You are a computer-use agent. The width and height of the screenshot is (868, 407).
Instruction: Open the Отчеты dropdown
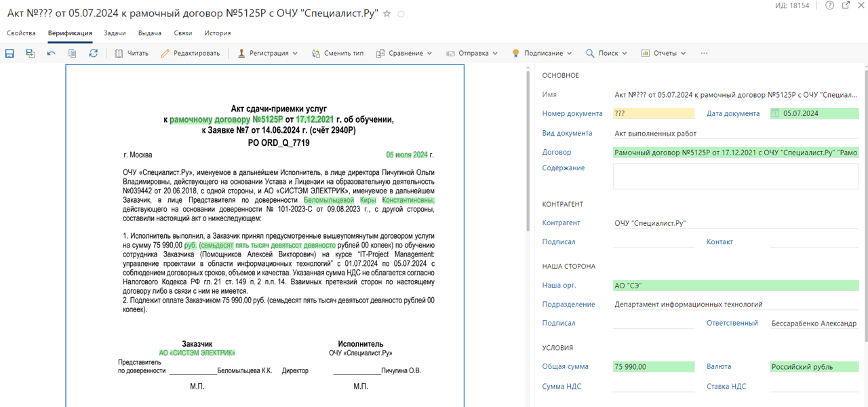[663, 53]
